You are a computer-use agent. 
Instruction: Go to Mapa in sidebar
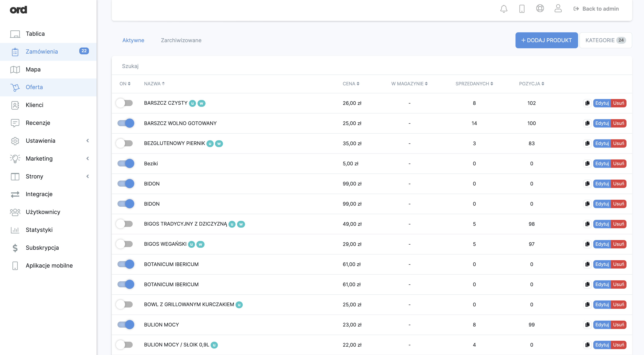click(x=33, y=69)
